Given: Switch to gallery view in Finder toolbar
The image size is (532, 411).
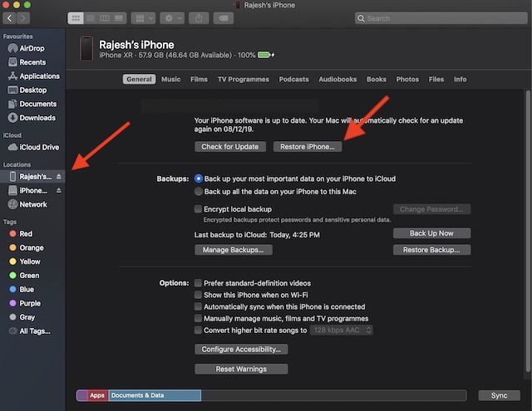Looking at the screenshot, I should pyautogui.click(x=119, y=18).
